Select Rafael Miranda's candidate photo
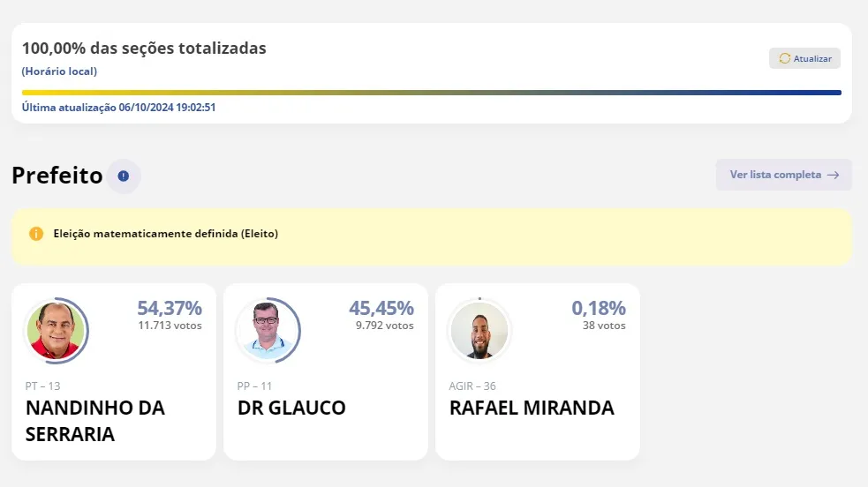Image resolution: width=868 pixels, height=487 pixels. click(479, 331)
